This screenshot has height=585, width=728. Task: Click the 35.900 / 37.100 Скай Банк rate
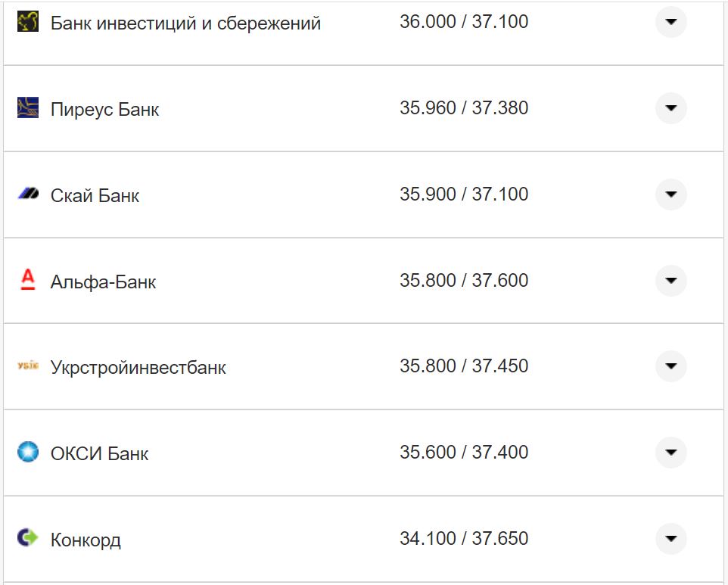(x=464, y=194)
